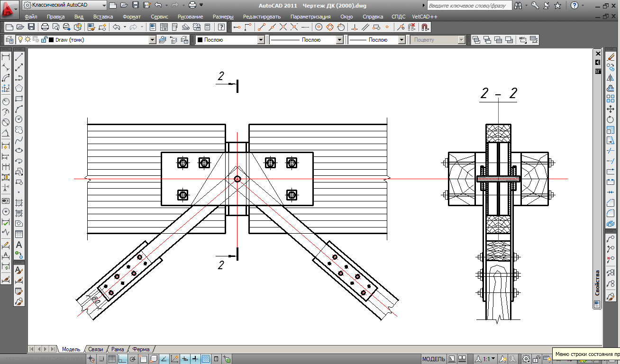This screenshot has height=364, width=620.
Task: Select the Polygon tool in Draw toolbar
Action: (19, 88)
